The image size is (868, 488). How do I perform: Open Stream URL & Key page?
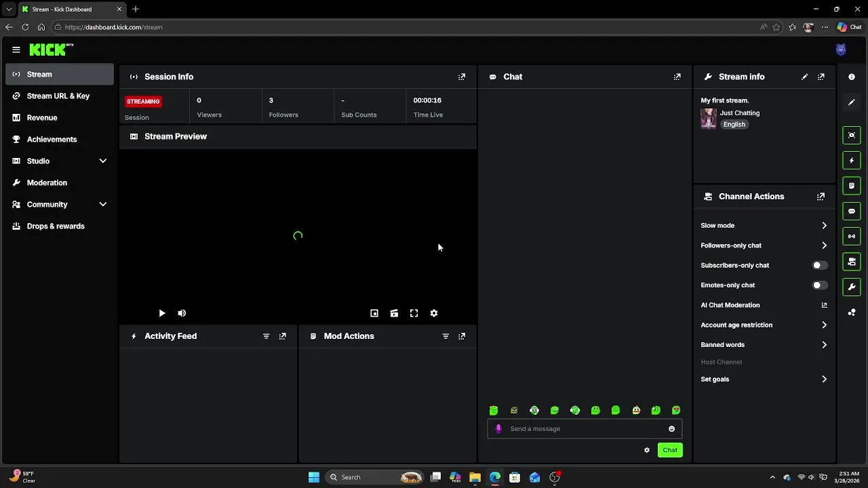[60, 96]
